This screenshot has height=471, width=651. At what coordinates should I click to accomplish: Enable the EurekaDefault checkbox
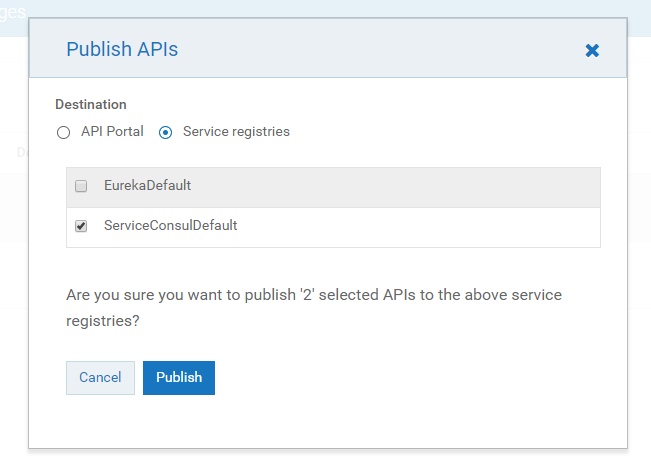[x=81, y=186]
